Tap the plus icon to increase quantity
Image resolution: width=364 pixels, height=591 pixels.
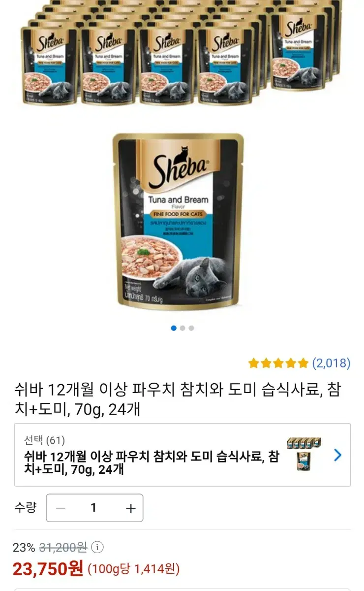point(130,508)
